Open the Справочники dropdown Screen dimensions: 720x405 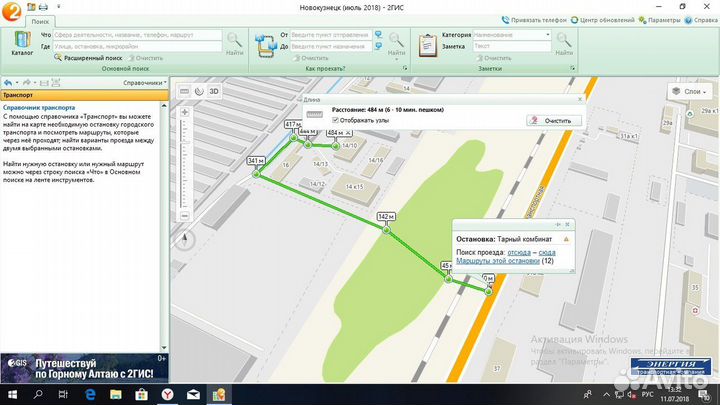coord(145,83)
